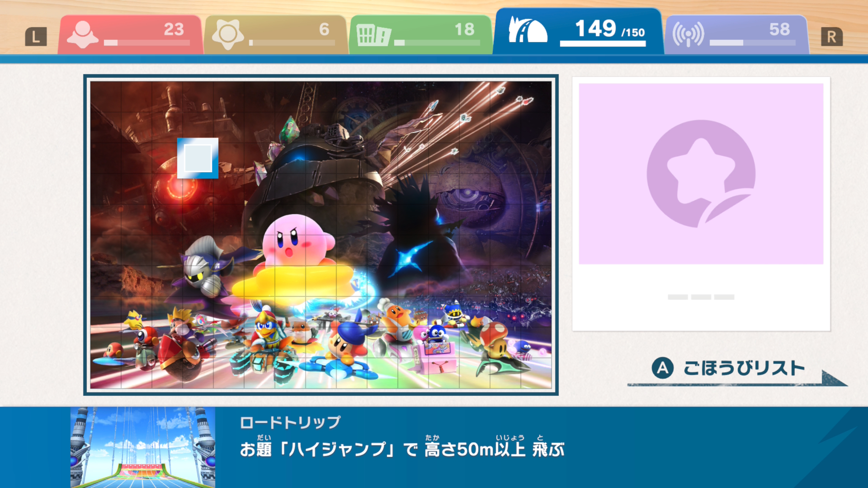Click the arrow beside ごほうびリスト

[834, 379]
